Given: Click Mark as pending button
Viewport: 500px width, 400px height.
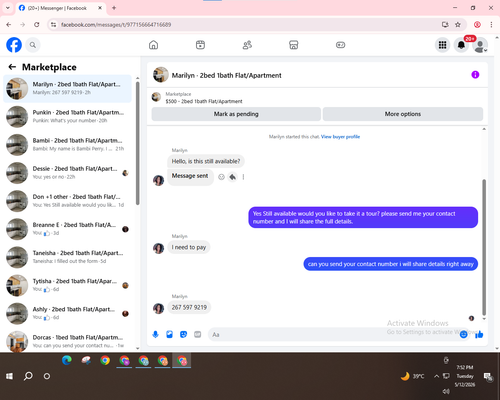Looking at the screenshot, I should click(236, 114).
